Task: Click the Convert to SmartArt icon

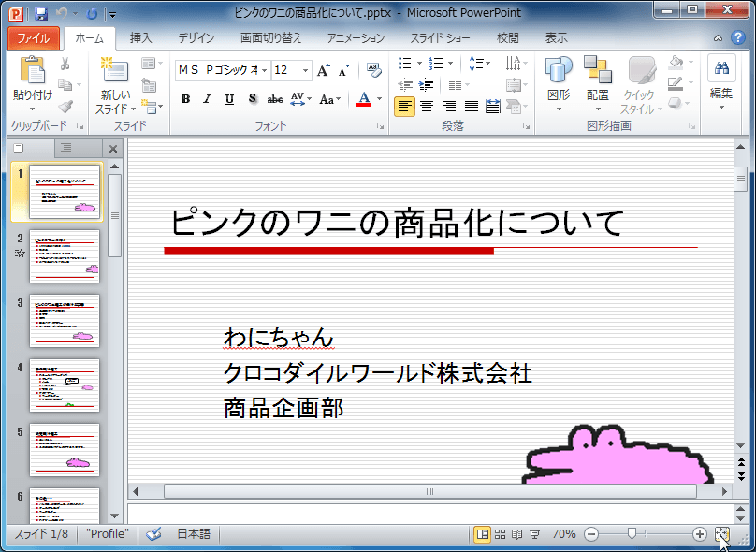Action: tap(514, 106)
